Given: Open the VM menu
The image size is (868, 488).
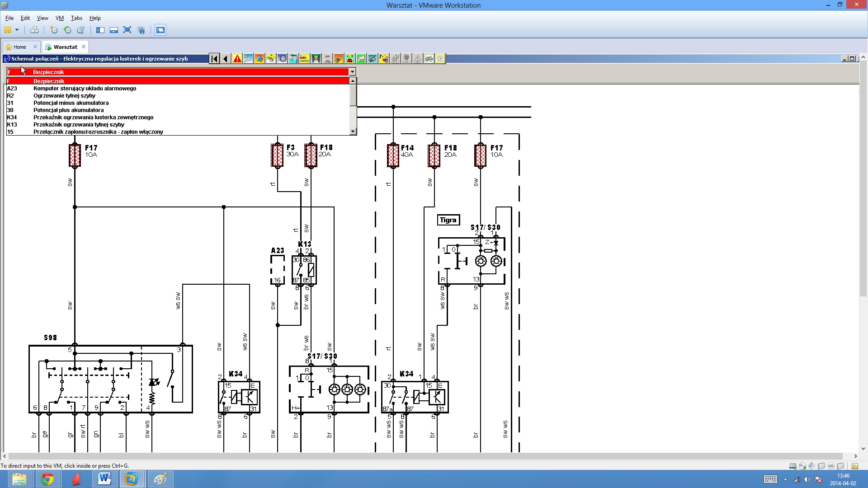Looking at the screenshot, I should (60, 18).
